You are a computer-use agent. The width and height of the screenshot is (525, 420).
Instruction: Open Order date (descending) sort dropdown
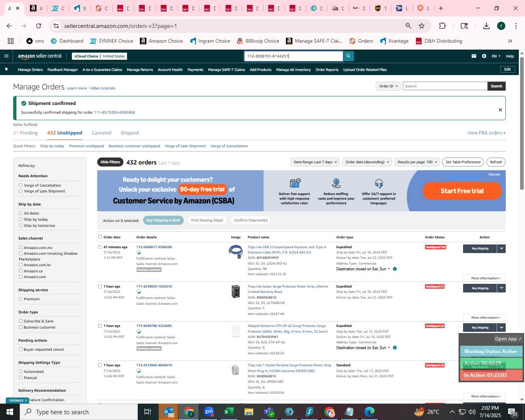click(x=367, y=162)
